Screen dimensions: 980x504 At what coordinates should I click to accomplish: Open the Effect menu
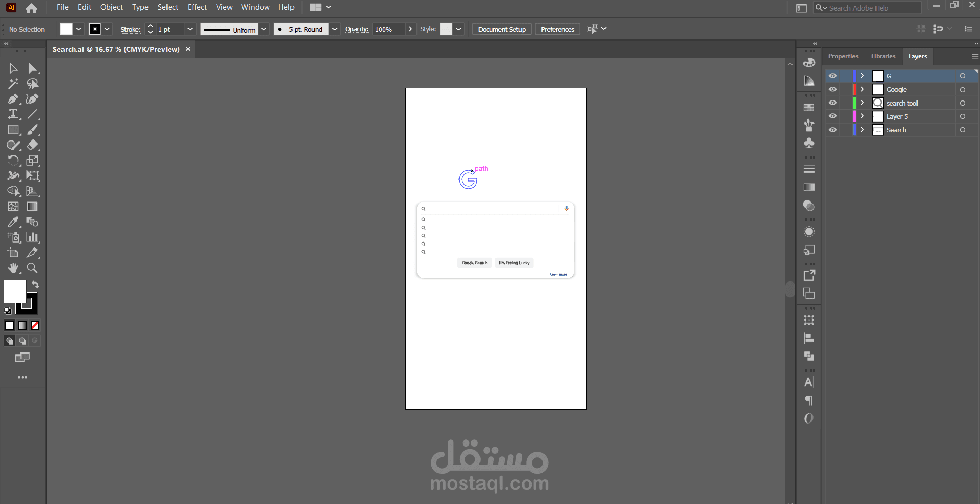(x=197, y=7)
